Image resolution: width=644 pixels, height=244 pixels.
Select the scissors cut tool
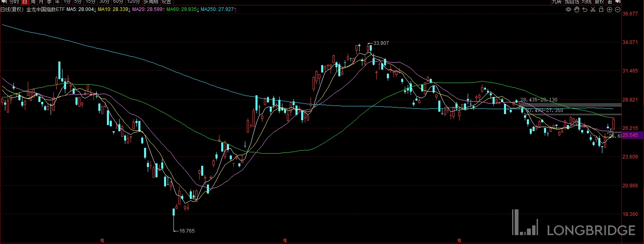click(593, 9)
